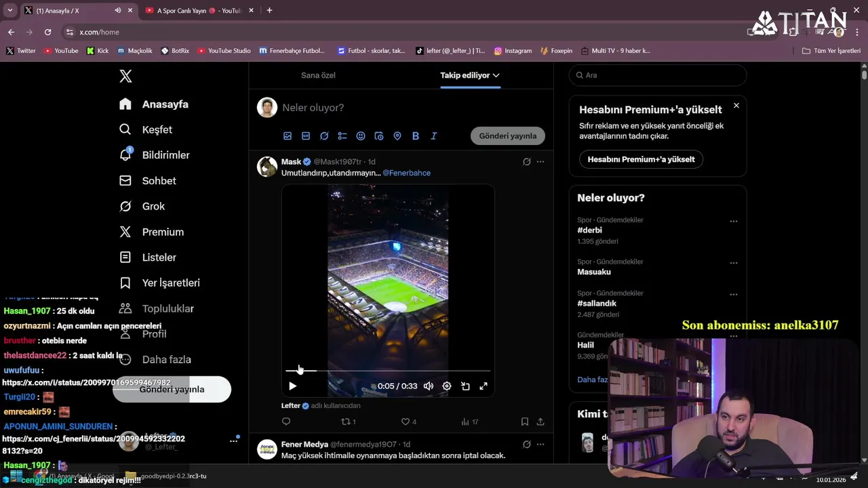868x488 pixels.
Task: Mute the Anasayfa tab audio
Action: (118, 10)
